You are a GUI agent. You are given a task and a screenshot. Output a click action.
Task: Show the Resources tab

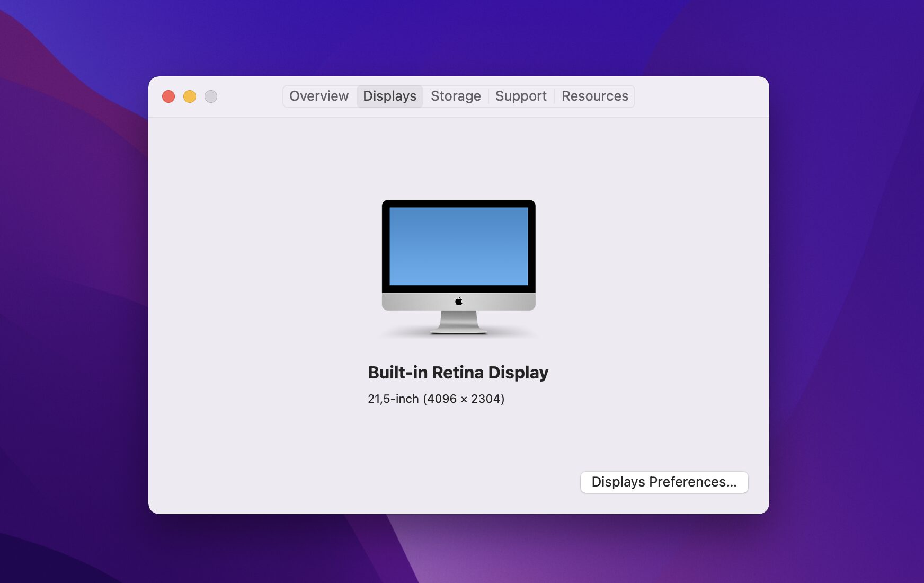pos(594,96)
